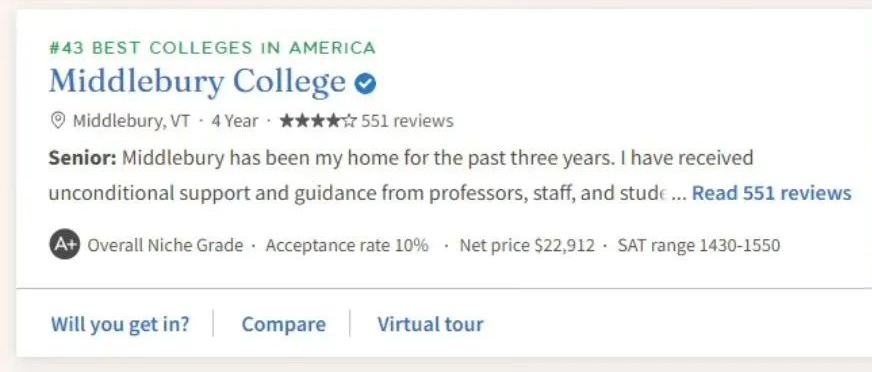The width and height of the screenshot is (872, 372).
Task: Click the Acceptance rate 10% text
Action: (x=347, y=245)
